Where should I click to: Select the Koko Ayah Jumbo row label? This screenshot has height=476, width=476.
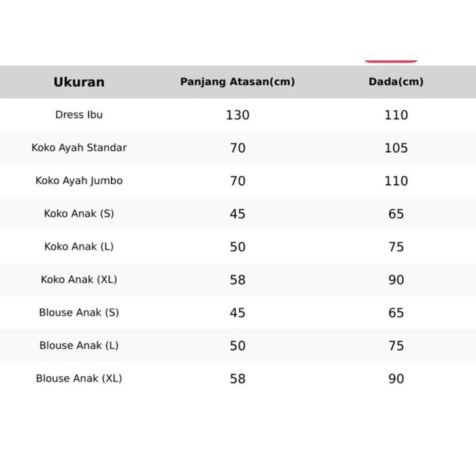(x=79, y=180)
